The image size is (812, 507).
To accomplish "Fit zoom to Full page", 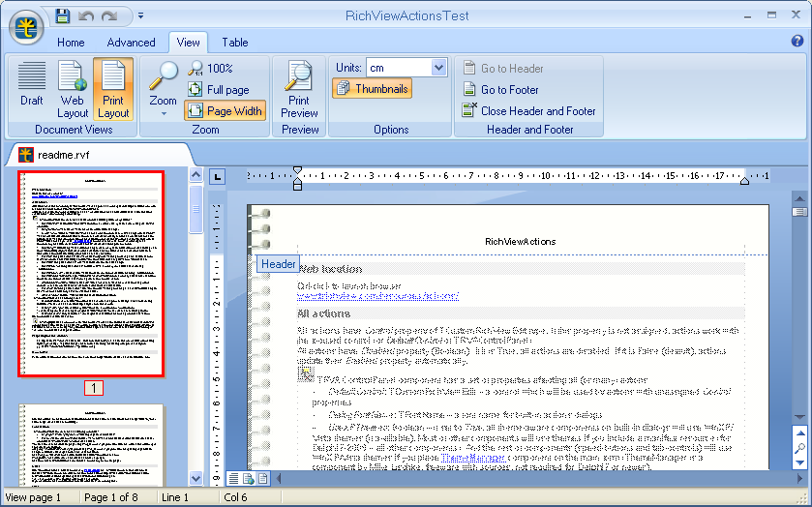I will coord(218,90).
